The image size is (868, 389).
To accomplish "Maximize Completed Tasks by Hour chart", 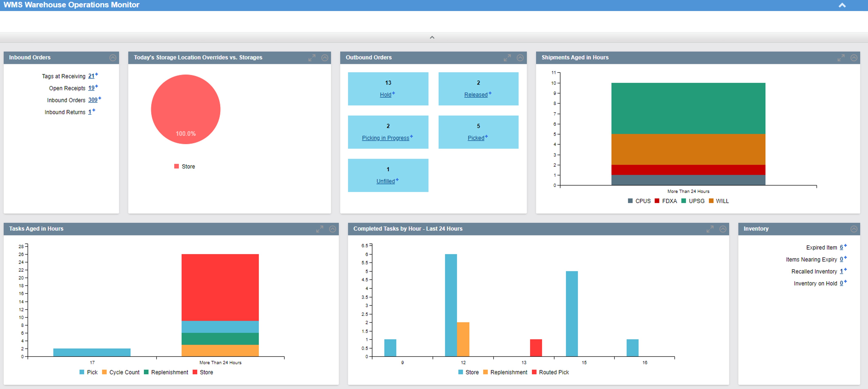I will click(710, 229).
